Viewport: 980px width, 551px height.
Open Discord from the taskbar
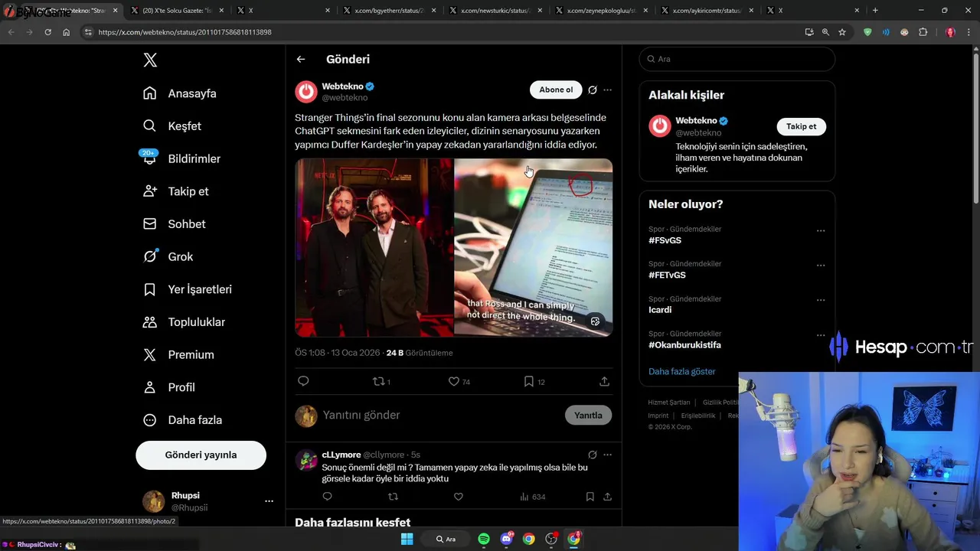tap(506, 539)
